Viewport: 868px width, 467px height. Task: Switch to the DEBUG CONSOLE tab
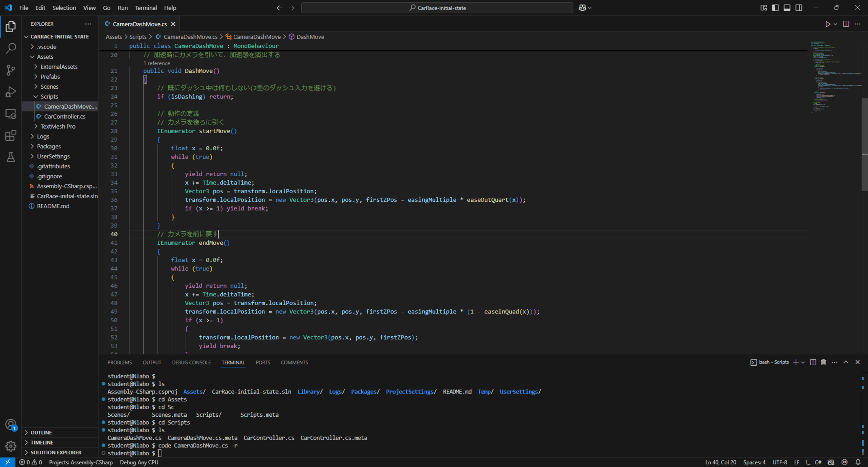[x=191, y=362]
